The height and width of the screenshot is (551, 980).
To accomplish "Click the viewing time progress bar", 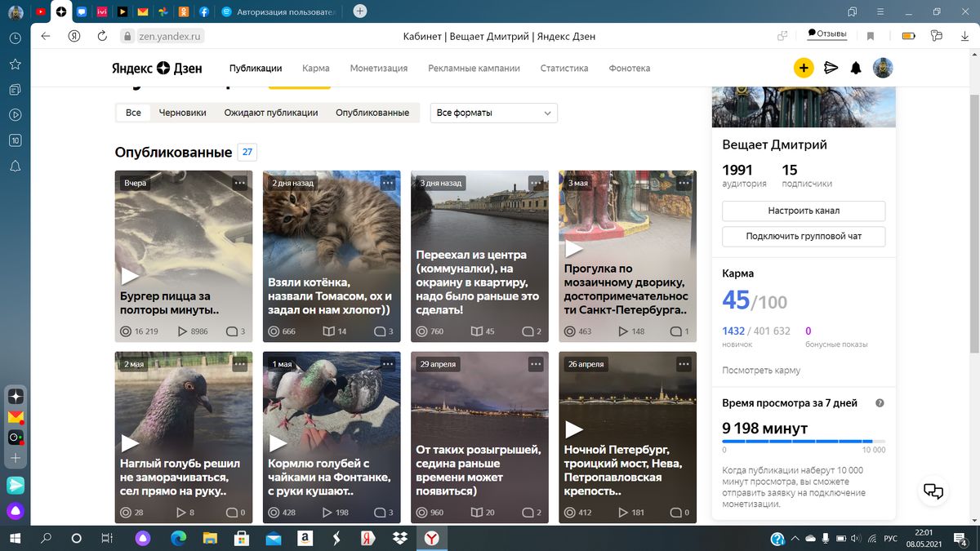I will point(804,442).
